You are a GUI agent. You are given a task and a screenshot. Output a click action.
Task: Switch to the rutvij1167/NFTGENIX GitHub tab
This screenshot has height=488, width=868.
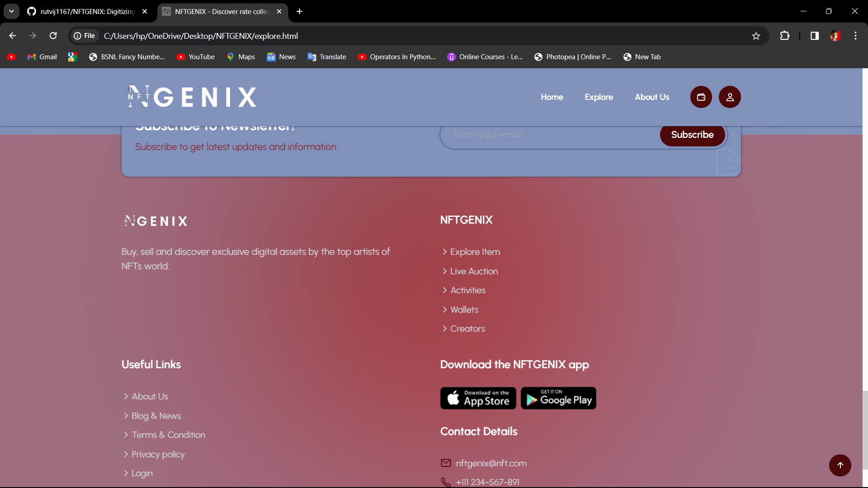click(x=87, y=11)
